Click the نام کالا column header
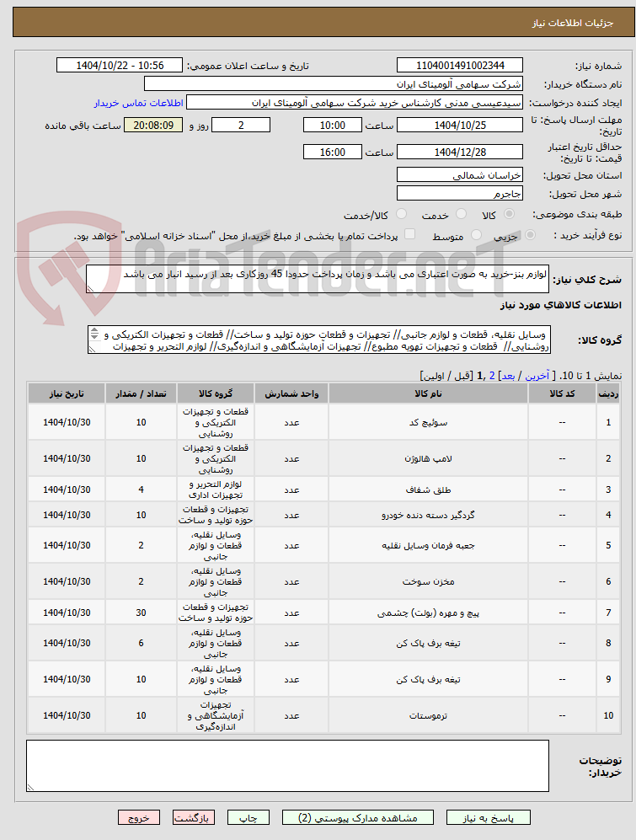The image size is (636, 840). 428,393
